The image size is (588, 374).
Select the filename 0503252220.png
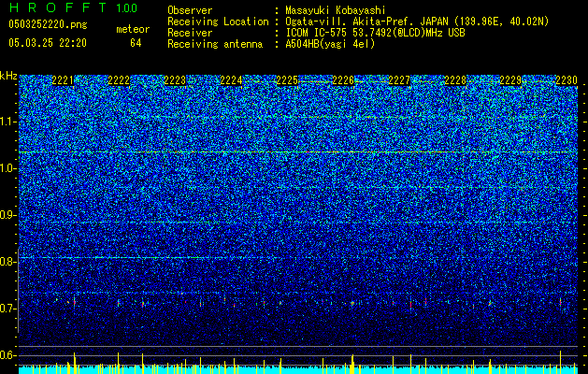(x=48, y=24)
